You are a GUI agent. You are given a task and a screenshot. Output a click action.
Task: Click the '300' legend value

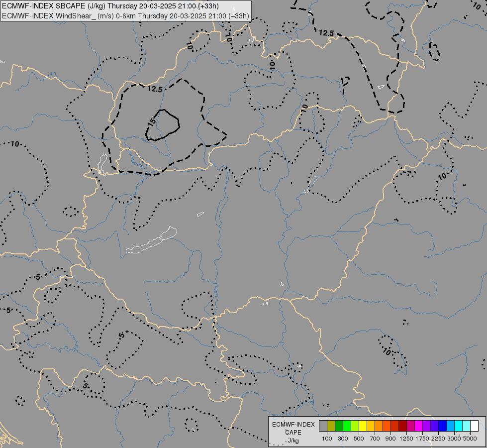343,439
